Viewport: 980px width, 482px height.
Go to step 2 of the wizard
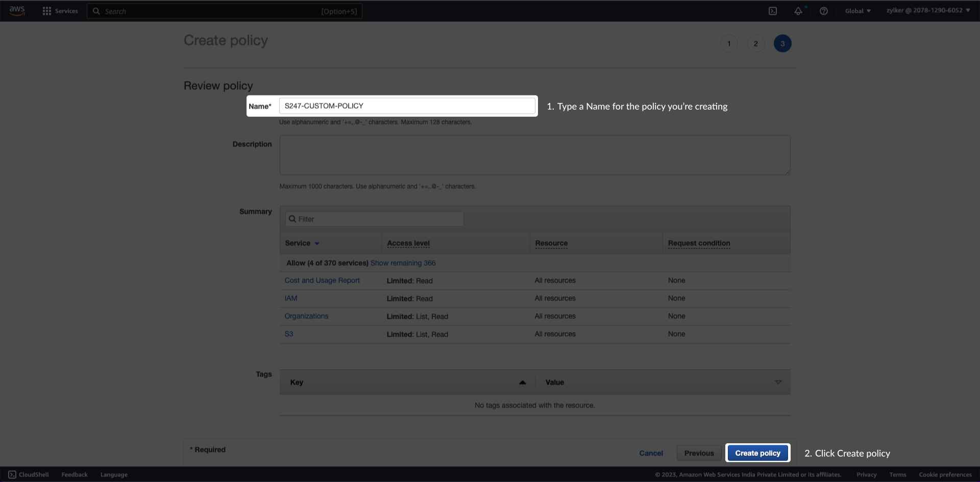(755, 44)
